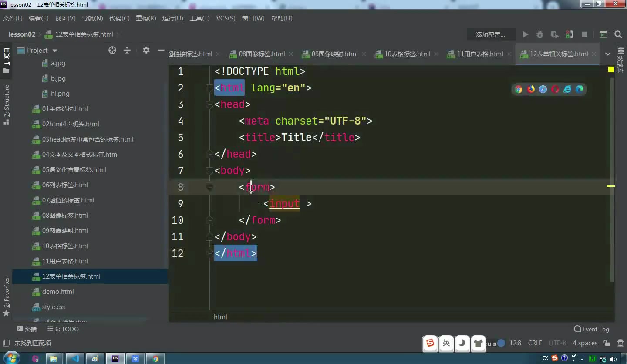Hide the Project panel with the minus icon

point(161,50)
